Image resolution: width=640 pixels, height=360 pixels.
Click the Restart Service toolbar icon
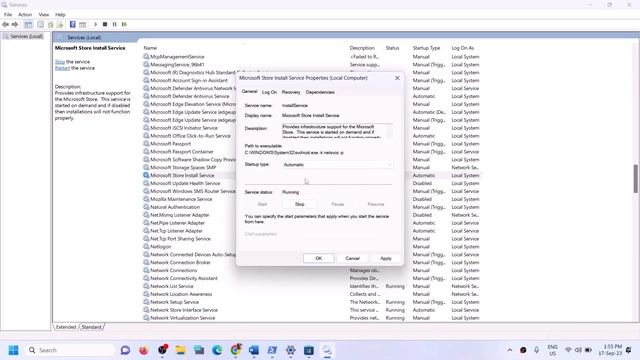coord(124,24)
